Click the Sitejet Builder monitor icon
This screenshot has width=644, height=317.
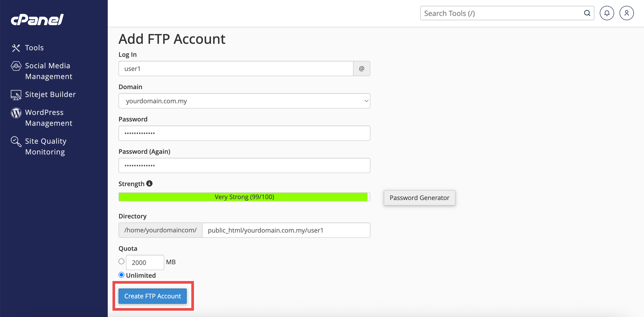coord(16,95)
